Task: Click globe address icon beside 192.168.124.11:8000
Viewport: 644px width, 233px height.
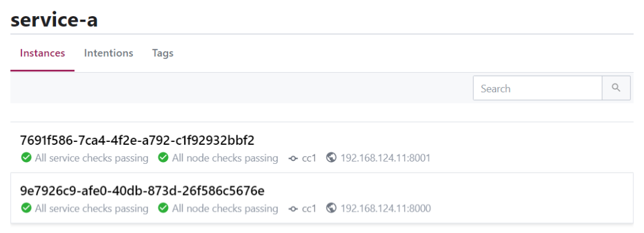Action: [331, 209]
